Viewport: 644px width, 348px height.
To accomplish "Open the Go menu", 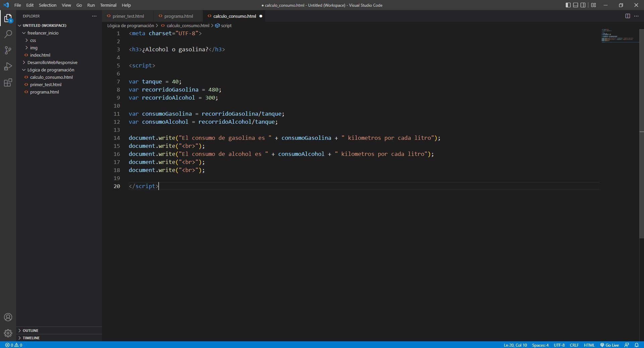I will pos(79,5).
